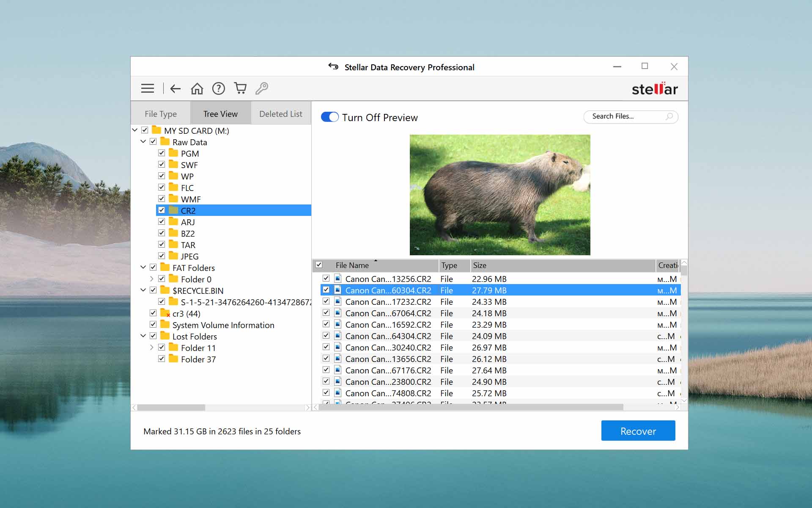Select the WP folder in tree
The image size is (812, 508).
(187, 176)
